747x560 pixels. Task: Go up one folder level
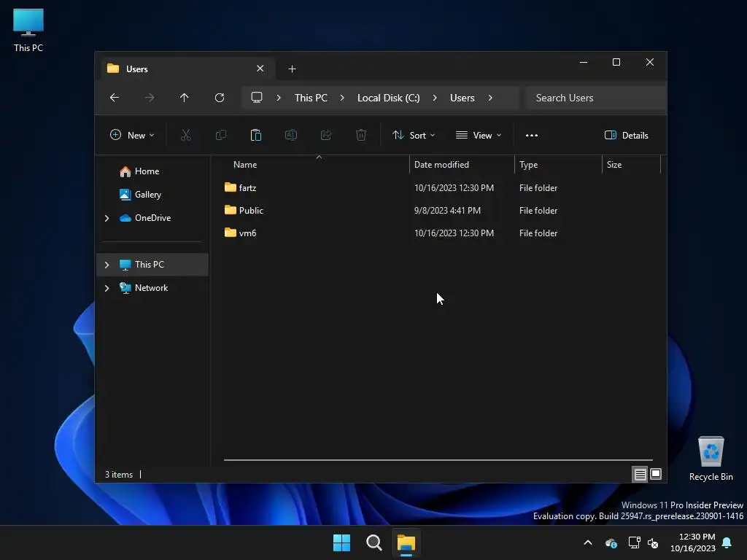(x=185, y=98)
